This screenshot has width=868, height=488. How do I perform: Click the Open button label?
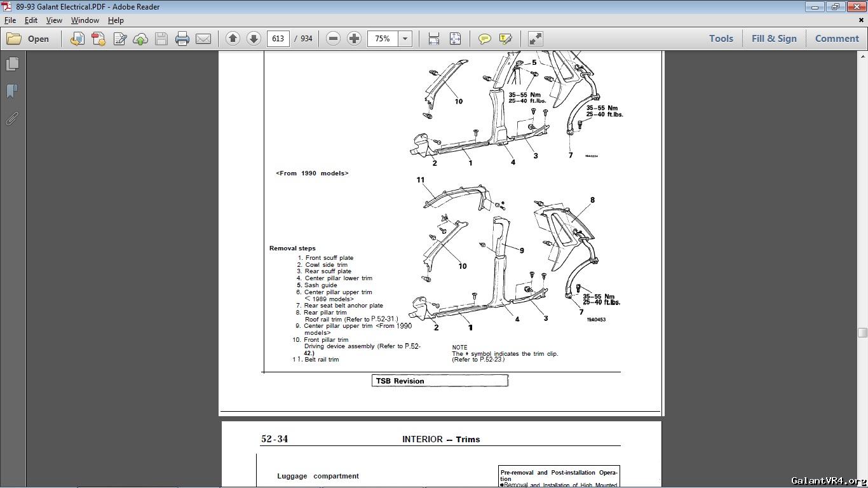pos(38,39)
